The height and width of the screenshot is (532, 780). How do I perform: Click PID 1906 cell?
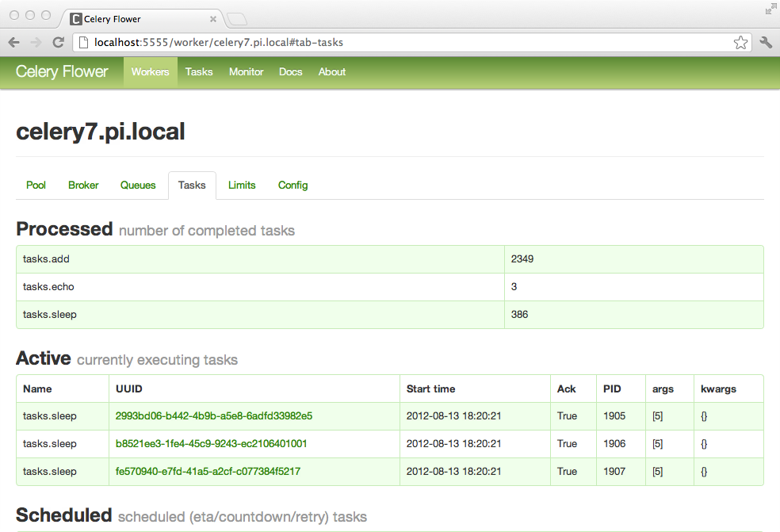(x=614, y=444)
